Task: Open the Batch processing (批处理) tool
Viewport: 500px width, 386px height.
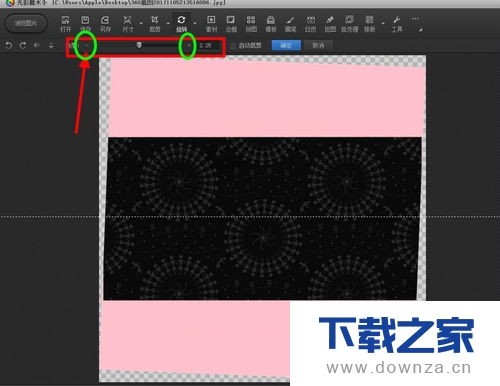Action: tap(349, 24)
